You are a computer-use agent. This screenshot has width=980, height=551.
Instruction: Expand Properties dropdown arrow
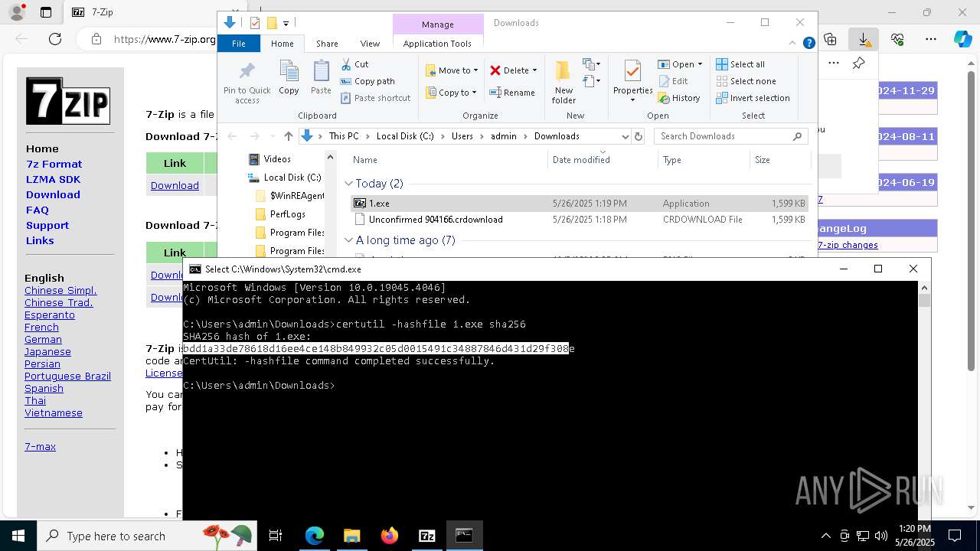[x=632, y=99]
